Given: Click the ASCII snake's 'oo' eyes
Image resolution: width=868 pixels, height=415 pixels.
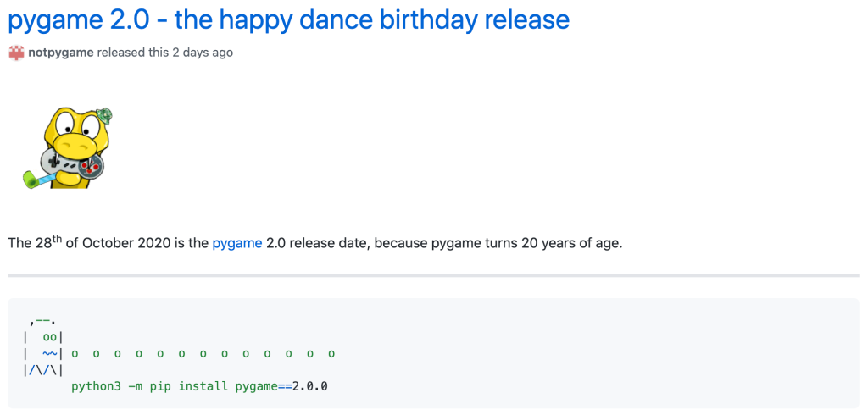Looking at the screenshot, I should [49, 337].
